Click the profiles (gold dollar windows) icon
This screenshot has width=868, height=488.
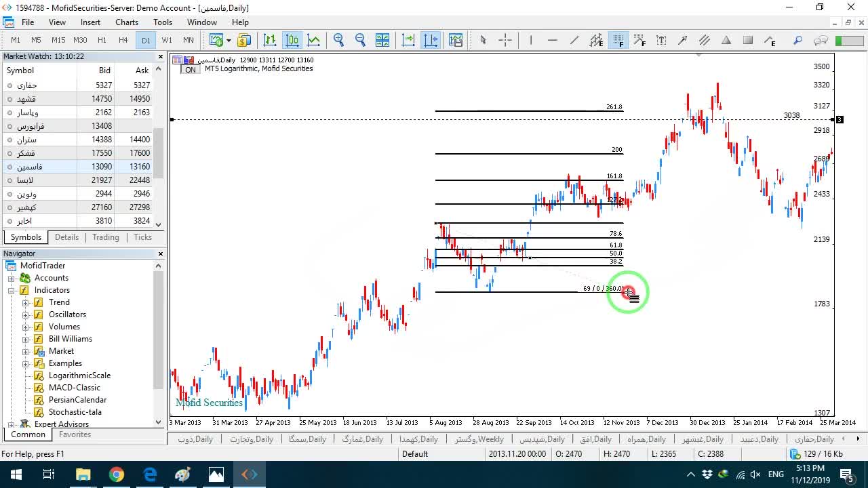(x=244, y=40)
